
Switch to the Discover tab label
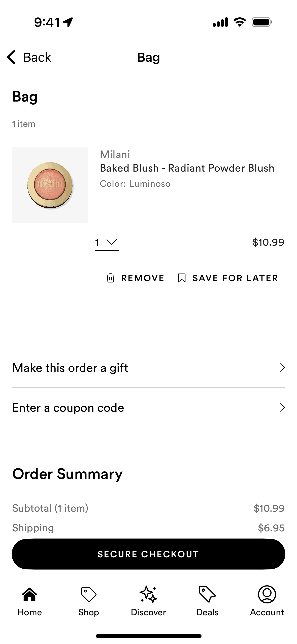pyautogui.click(x=148, y=612)
